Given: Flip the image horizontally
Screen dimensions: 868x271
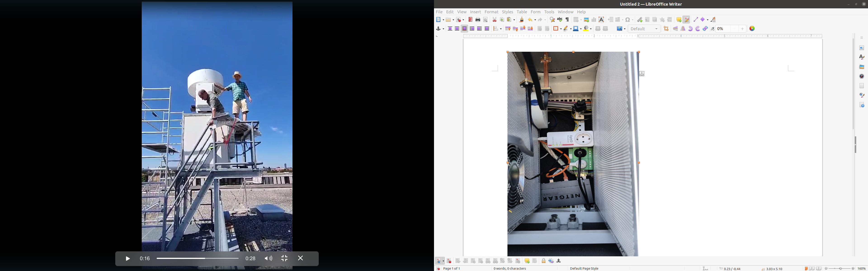Looking at the screenshot, I should click(x=683, y=29).
